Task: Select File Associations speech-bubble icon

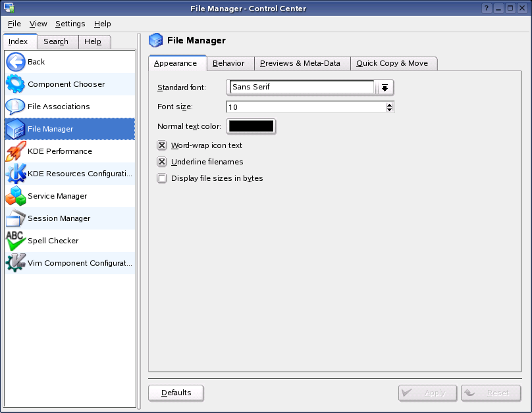Action: (16, 107)
